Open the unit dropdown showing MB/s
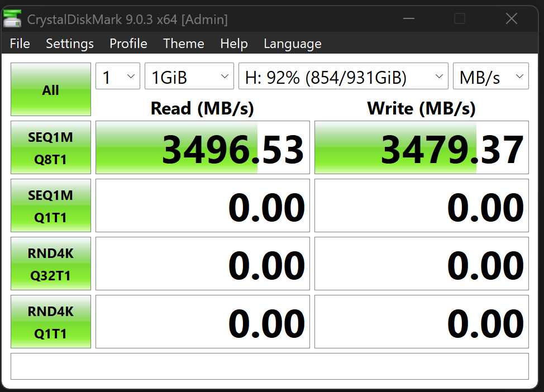This screenshot has height=392, width=544. pyautogui.click(x=491, y=76)
